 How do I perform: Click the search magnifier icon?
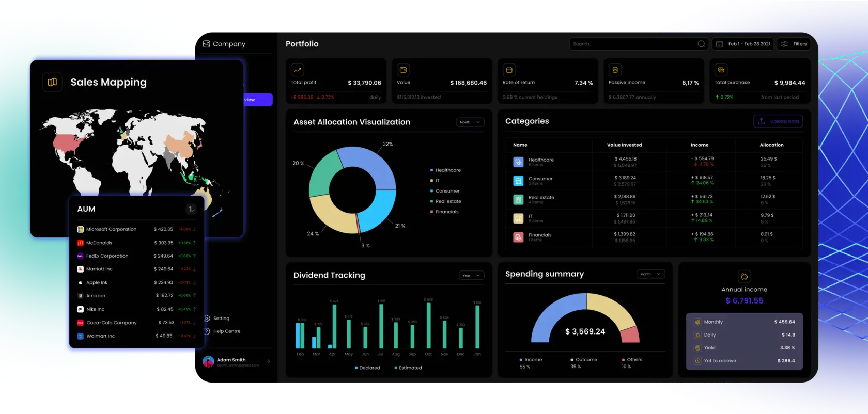(x=701, y=44)
